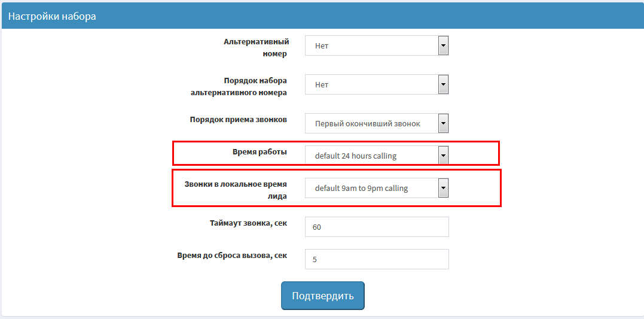Click the Подтвердить button
The width and height of the screenshot is (644, 319).
click(323, 296)
